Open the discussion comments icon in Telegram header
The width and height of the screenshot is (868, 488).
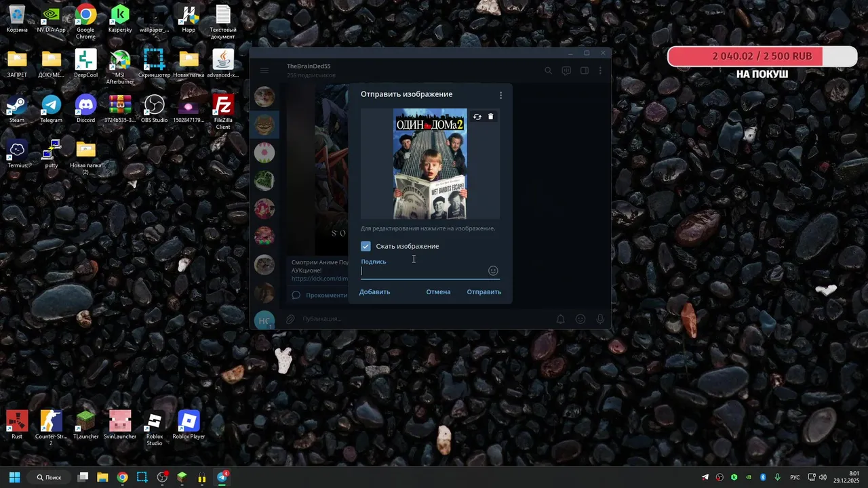pos(566,70)
